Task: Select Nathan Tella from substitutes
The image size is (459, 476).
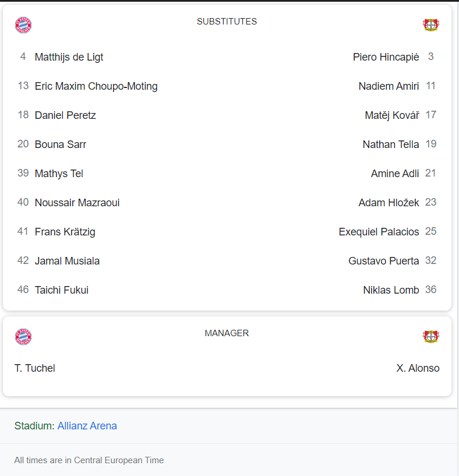Action: click(x=391, y=144)
